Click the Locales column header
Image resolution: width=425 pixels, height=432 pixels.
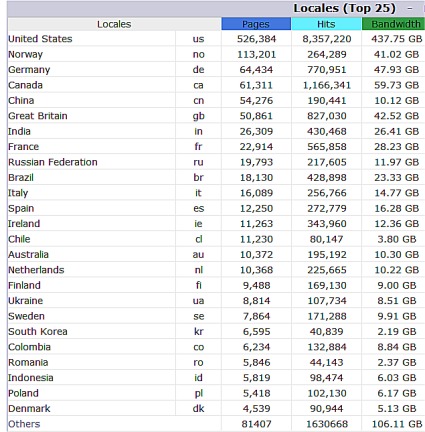click(114, 24)
